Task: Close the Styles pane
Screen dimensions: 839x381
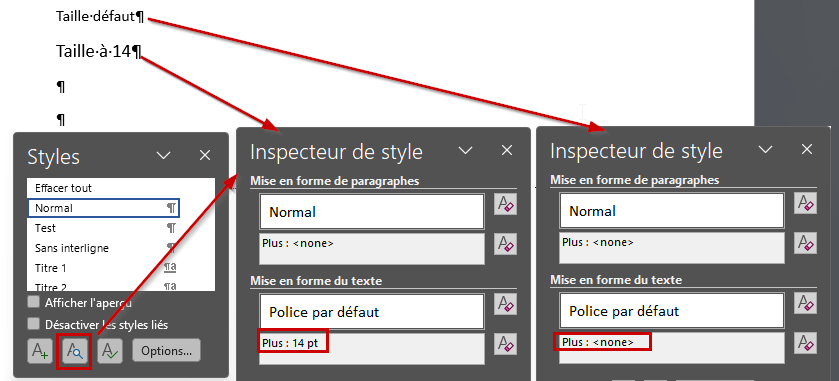Action: (x=205, y=156)
